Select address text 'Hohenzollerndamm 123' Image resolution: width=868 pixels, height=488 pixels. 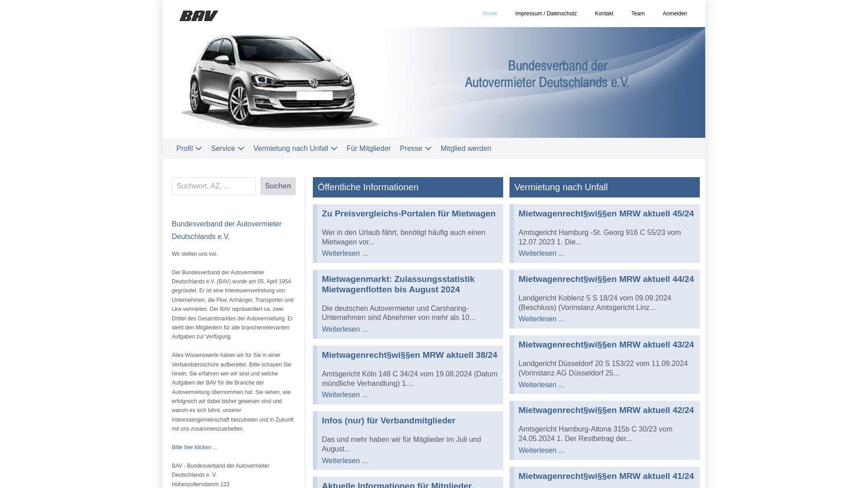point(200,484)
